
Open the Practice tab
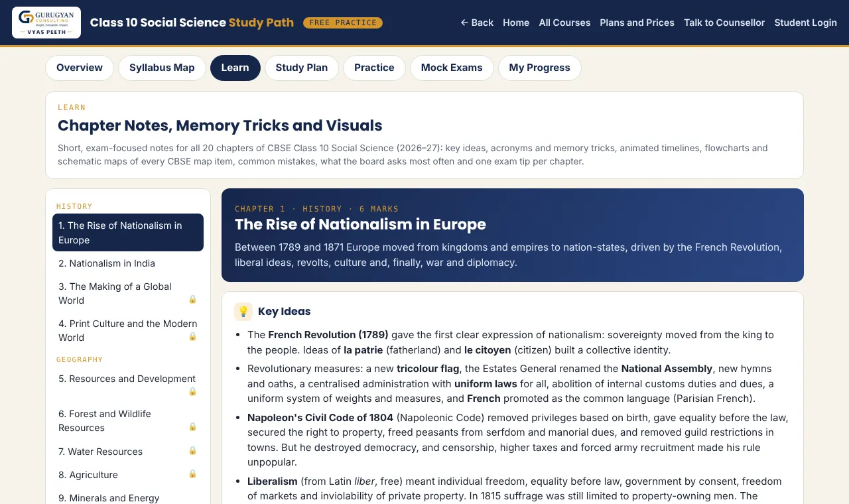pos(374,68)
